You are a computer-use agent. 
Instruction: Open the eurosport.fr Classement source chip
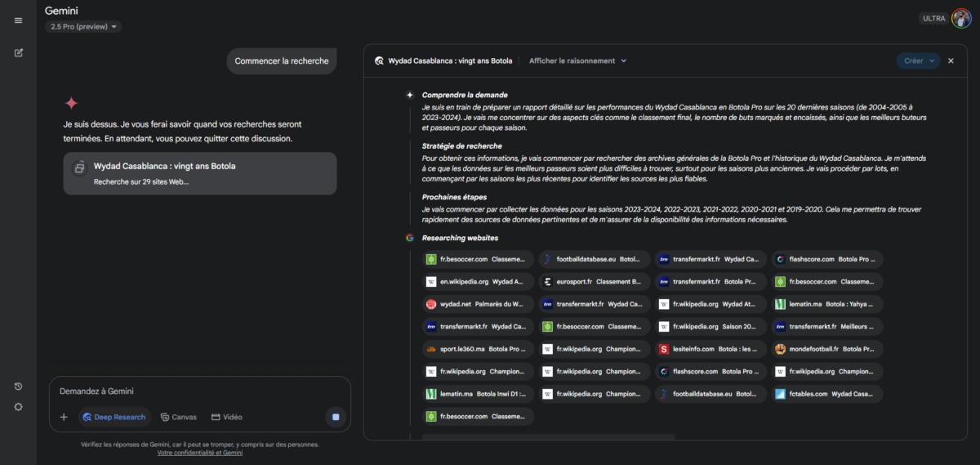[595, 281]
